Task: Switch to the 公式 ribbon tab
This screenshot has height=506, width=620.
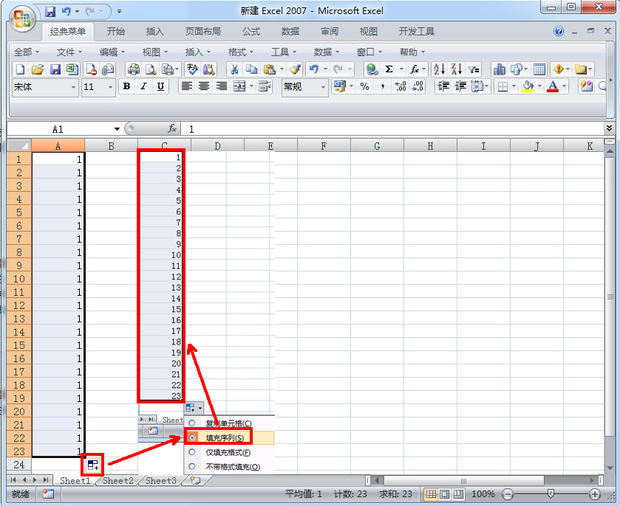Action: pos(251,31)
